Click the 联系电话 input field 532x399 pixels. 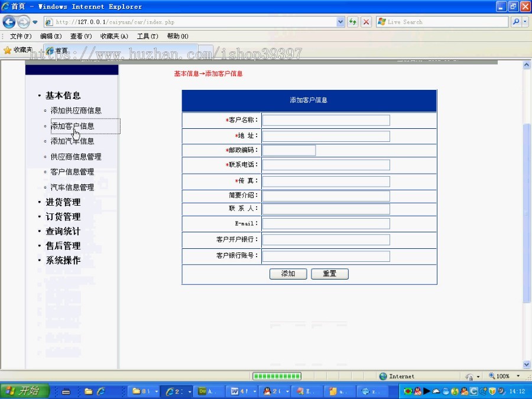(326, 165)
